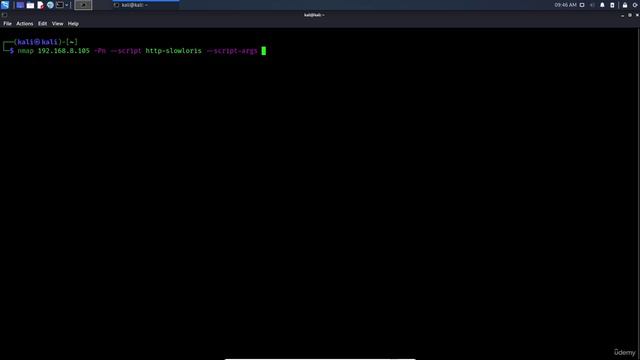Open the Kali applications menu icon
The width and height of the screenshot is (640, 360).
point(5,5)
